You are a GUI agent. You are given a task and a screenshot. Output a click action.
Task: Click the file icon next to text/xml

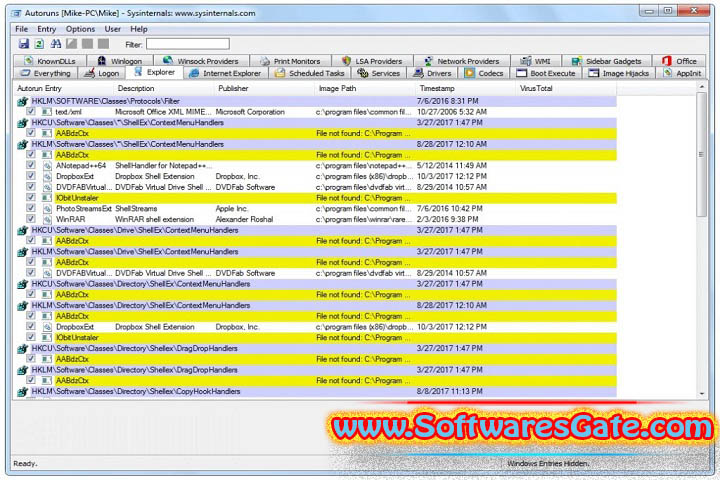46,112
